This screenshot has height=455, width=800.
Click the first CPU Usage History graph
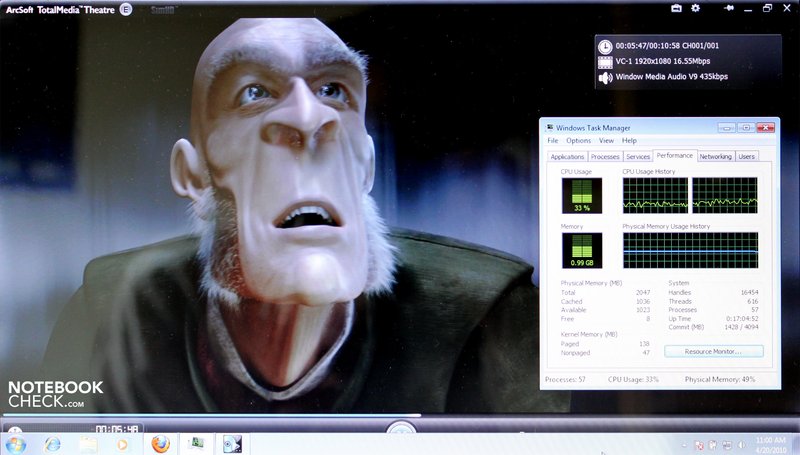point(655,195)
